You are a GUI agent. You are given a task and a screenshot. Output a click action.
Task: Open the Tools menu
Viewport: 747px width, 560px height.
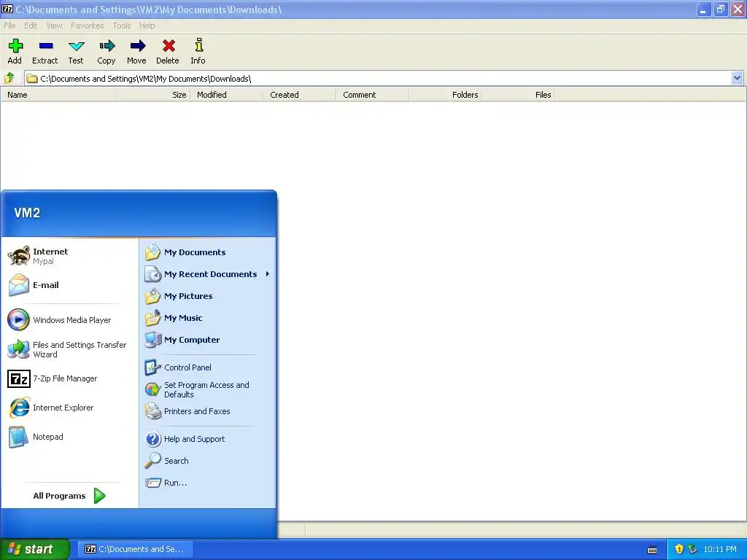(122, 26)
